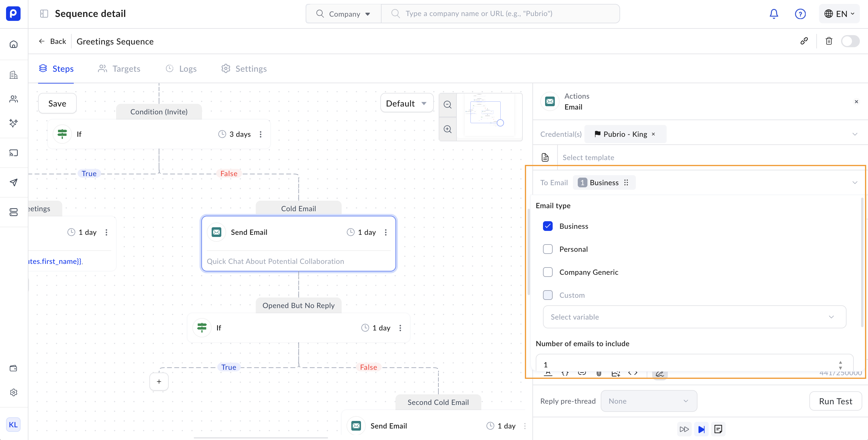Open the Default layout dropdown
868x440 pixels.
[x=406, y=103]
